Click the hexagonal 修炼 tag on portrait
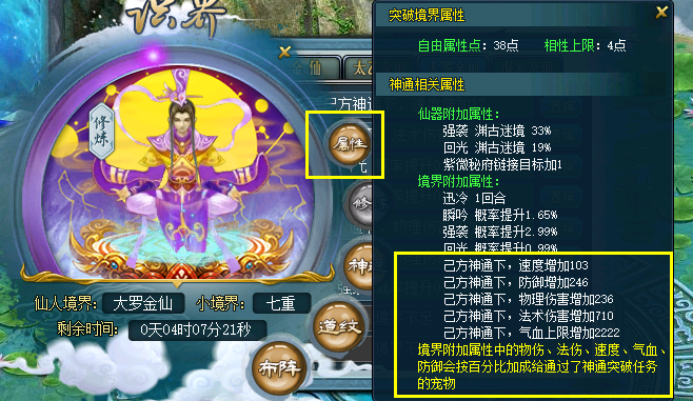The image size is (693, 401). (x=101, y=131)
